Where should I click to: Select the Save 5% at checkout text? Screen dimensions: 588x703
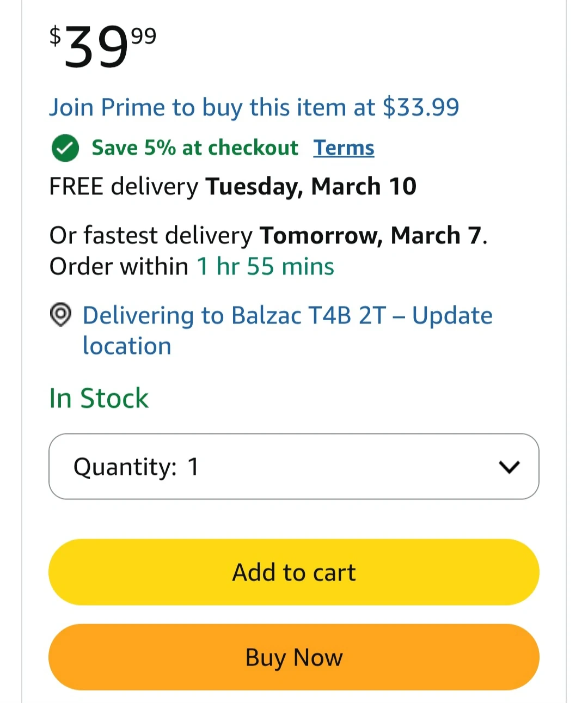pos(194,148)
